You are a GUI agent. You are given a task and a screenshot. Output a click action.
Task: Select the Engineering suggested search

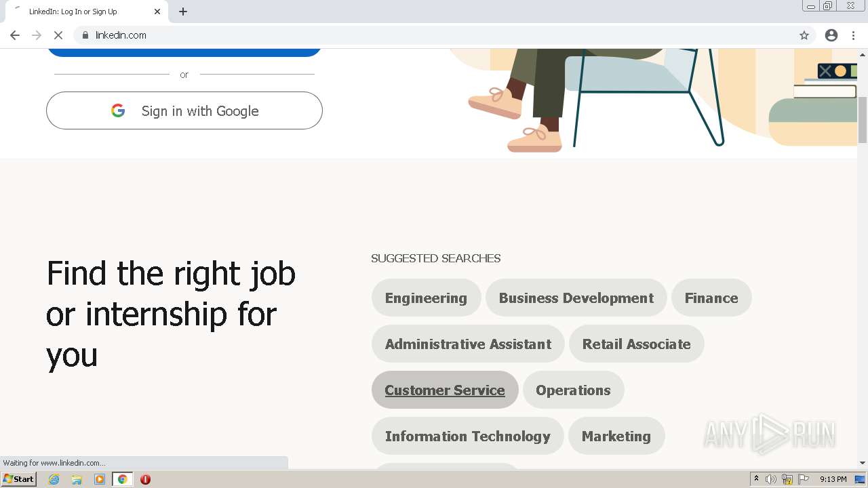(426, 298)
